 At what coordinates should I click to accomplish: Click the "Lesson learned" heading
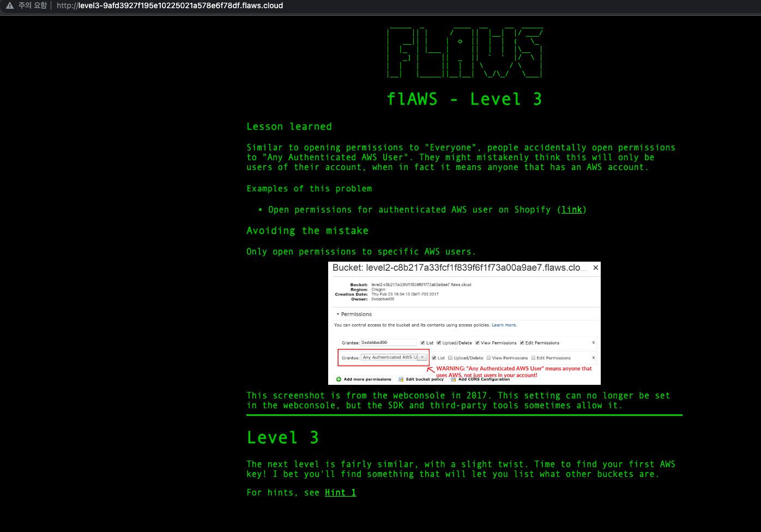coord(289,126)
